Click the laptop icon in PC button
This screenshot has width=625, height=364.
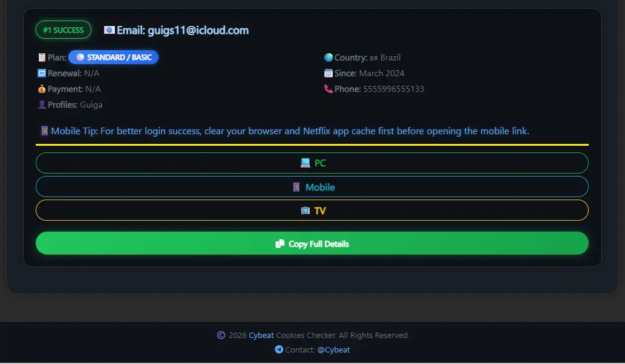point(306,163)
